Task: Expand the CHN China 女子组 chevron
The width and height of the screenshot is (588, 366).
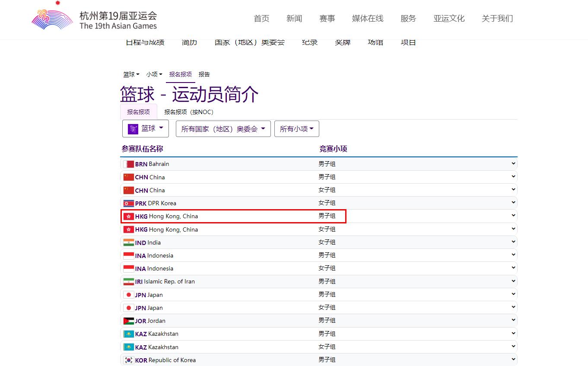Action: click(513, 190)
